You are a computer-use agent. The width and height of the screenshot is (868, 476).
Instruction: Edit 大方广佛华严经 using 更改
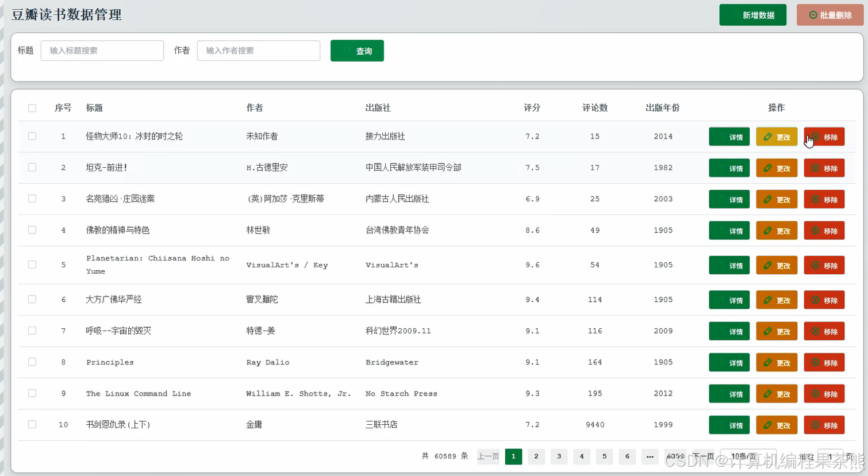click(x=777, y=300)
